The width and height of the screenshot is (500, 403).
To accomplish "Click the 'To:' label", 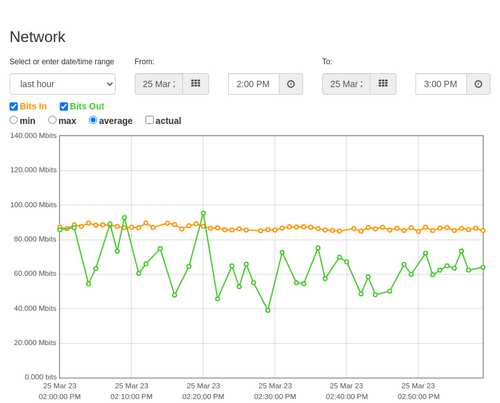I will point(327,62).
